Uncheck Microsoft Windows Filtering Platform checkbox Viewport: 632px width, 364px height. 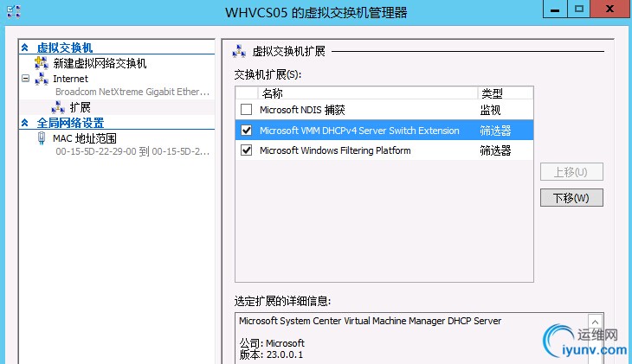246,150
